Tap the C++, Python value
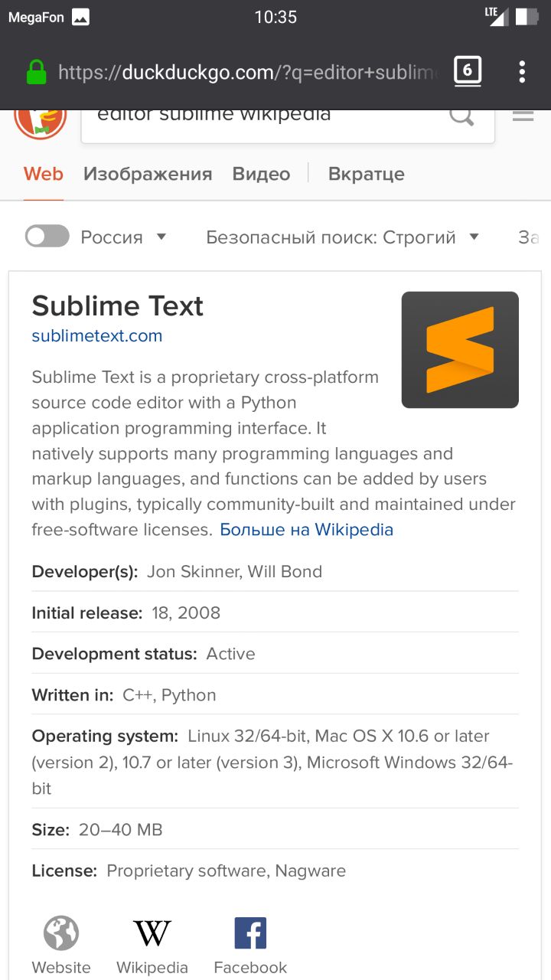The height and width of the screenshot is (980, 551). 169,695
